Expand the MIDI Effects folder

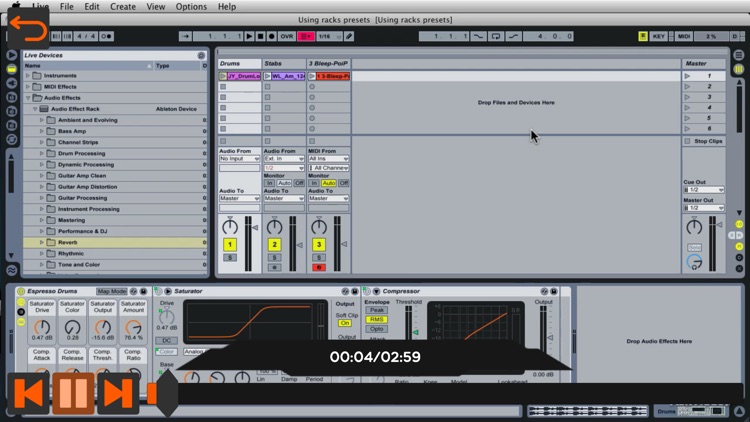[28, 87]
